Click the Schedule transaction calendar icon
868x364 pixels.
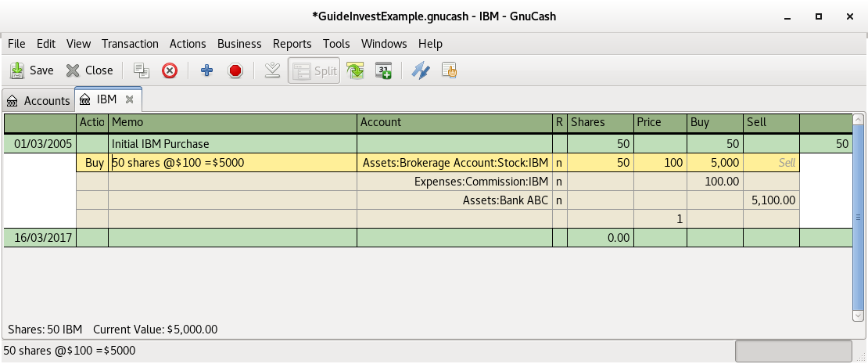(384, 70)
